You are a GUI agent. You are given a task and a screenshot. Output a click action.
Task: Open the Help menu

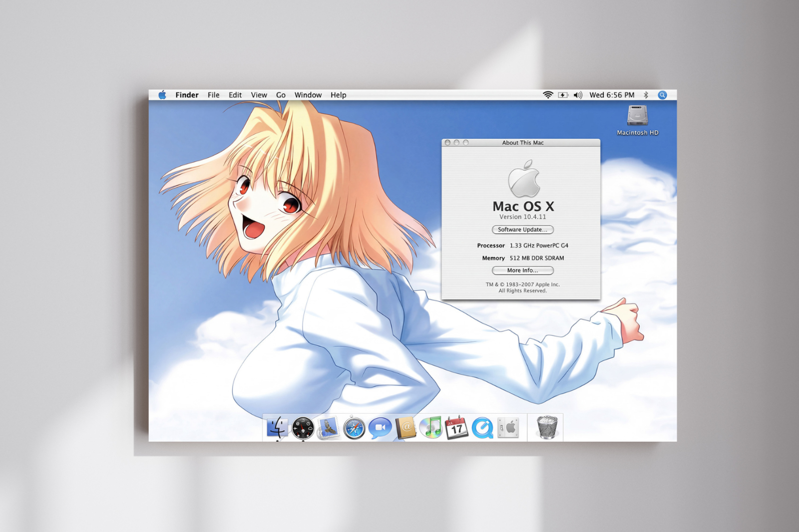click(x=338, y=95)
